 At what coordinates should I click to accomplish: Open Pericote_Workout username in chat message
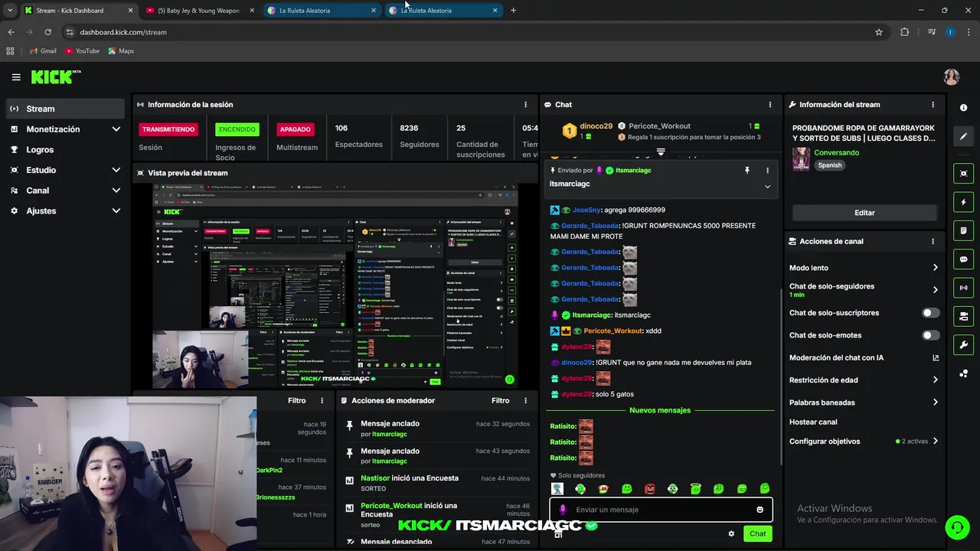click(x=612, y=331)
